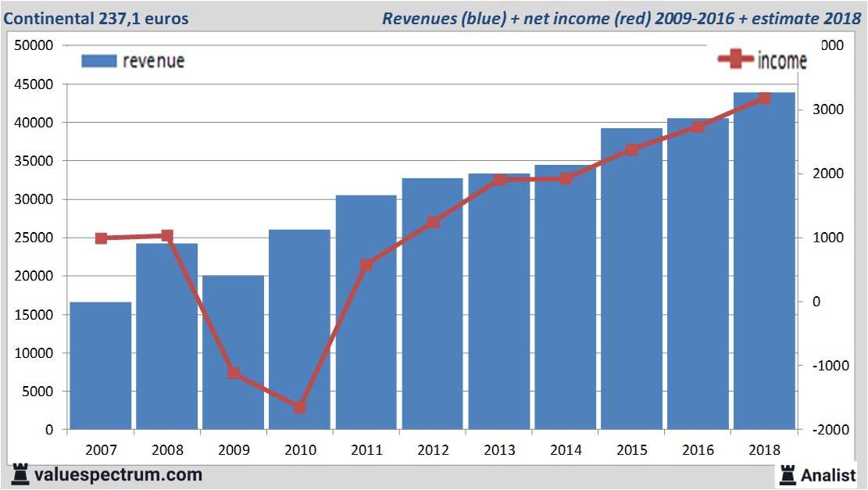The width and height of the screenshot is (868, 490).
Task: Select the 2016 revenue bar
Action: pos(698,274)
